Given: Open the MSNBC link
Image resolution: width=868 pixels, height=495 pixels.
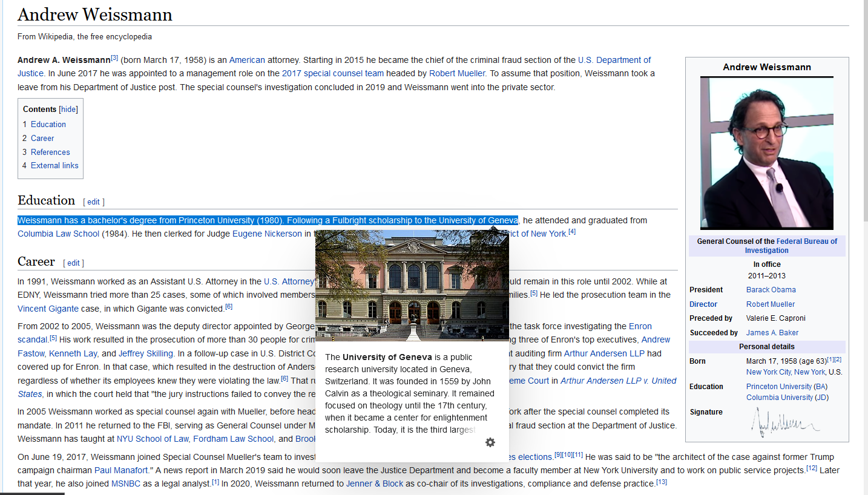Looking at the screenshot, I should click(x=127, y=484).
